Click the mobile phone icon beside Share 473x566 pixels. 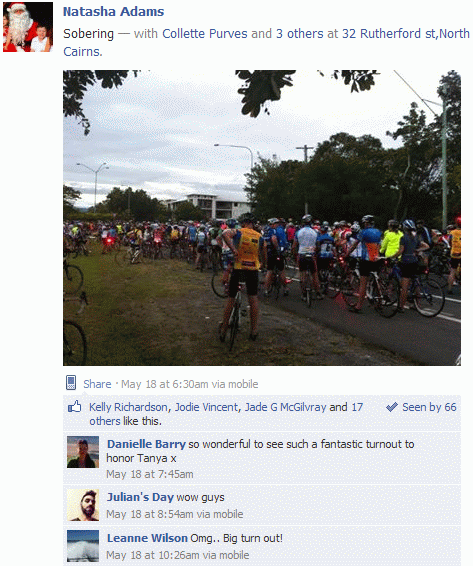pyautogui.click(x=71, y=383)
